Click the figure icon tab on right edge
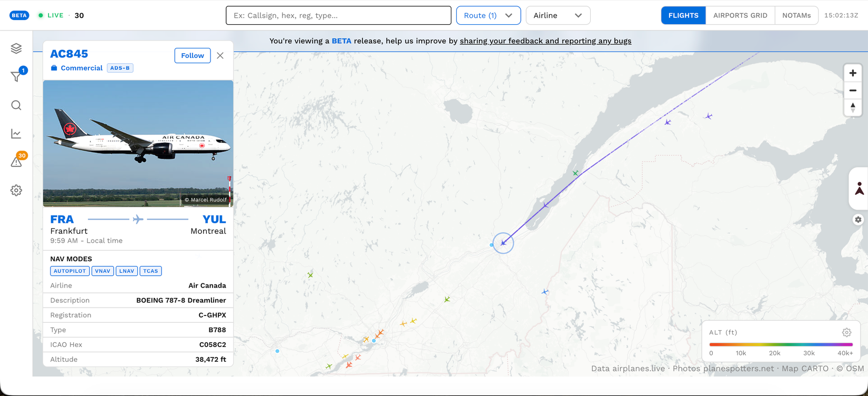 (859, 189)
